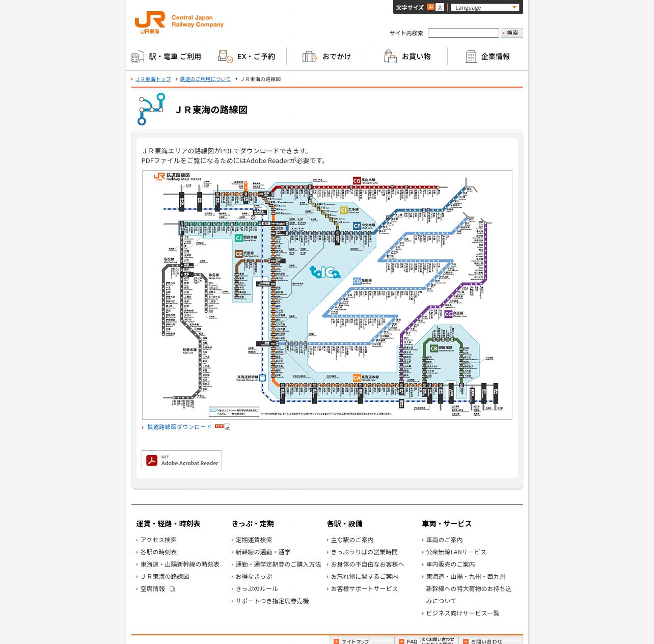Open 各駅の時刻表 footer link
The image size is (654, 644).
tap(158, 552)
